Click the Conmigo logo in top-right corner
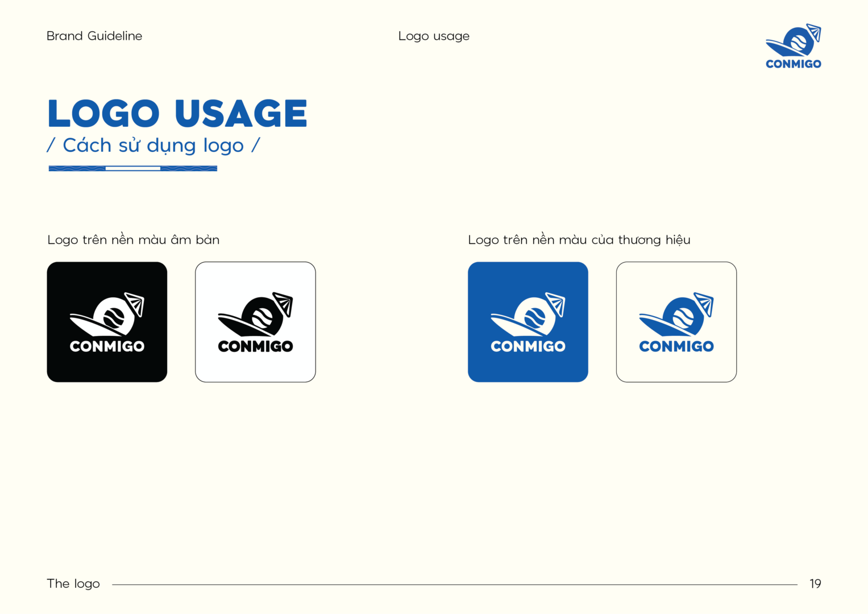Image resolution: width=868 pixels, height=614 pixels. pos(794,47)
